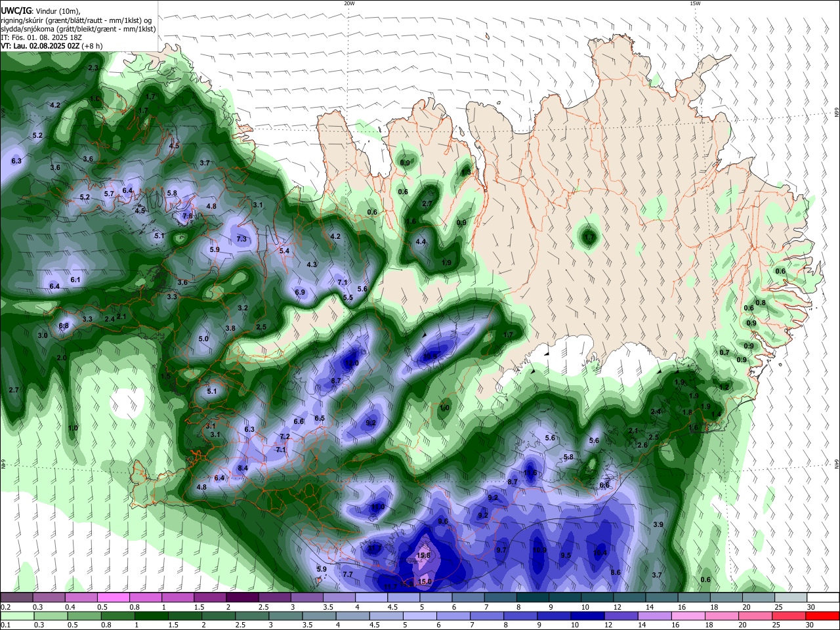Click the 6.1 precipitation value

(x=75, y=280)
